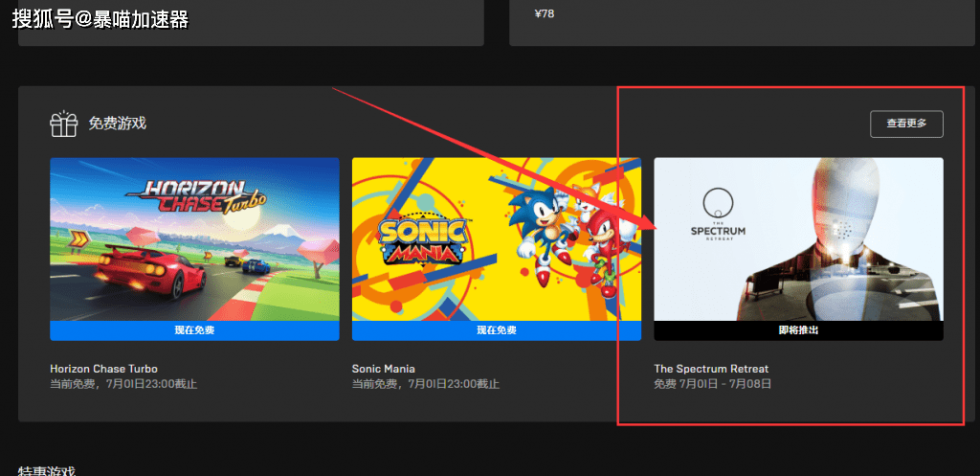Click the 免费游戏 section heading

117,124
